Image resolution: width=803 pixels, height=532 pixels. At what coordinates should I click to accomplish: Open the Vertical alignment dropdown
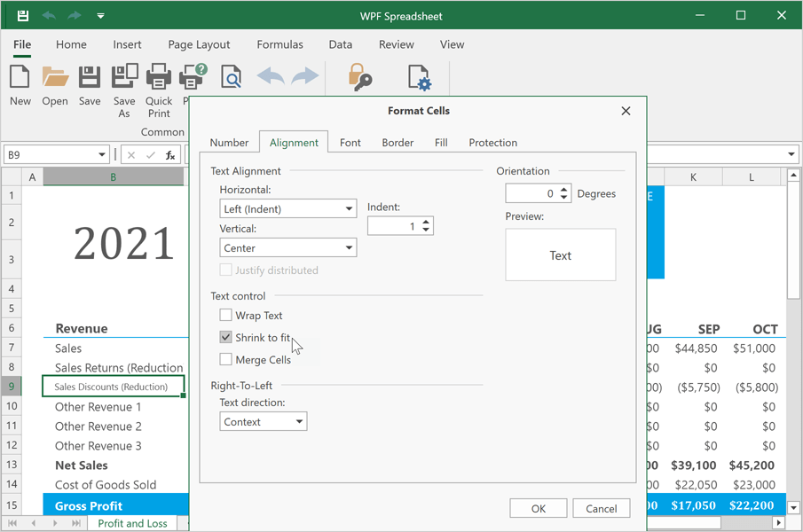tap(287, 247)
